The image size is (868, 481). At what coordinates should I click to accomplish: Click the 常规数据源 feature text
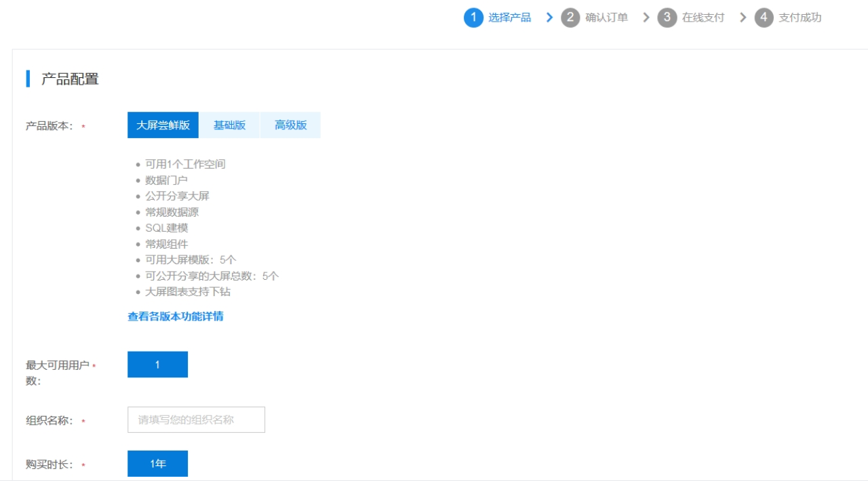(x=172, y=212)
